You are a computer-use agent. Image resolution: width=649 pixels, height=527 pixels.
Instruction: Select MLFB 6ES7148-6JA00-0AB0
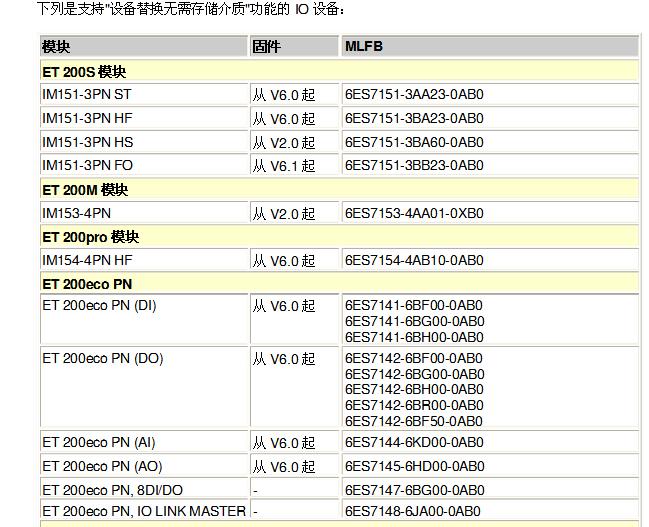tap(412, 511)
